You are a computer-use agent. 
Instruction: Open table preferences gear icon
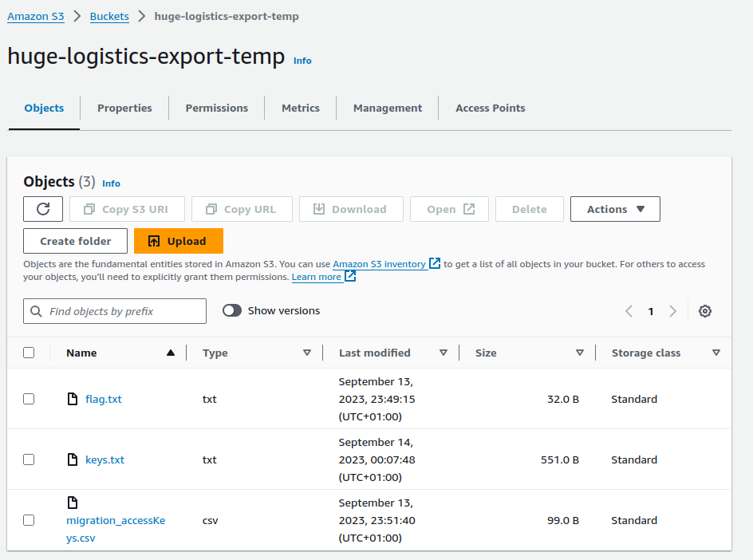click(x=704, y=311)
